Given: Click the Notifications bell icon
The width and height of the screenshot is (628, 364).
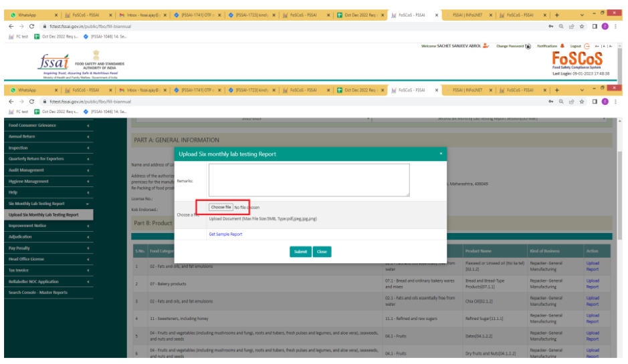Looking at the screenshot, I should [x=562, y=46].
